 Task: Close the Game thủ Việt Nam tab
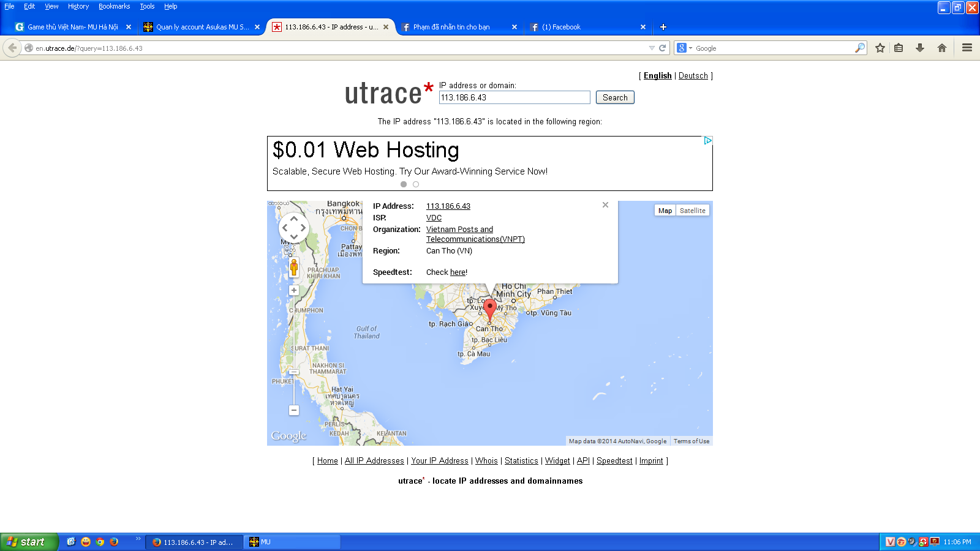click(x=129, y=27)
